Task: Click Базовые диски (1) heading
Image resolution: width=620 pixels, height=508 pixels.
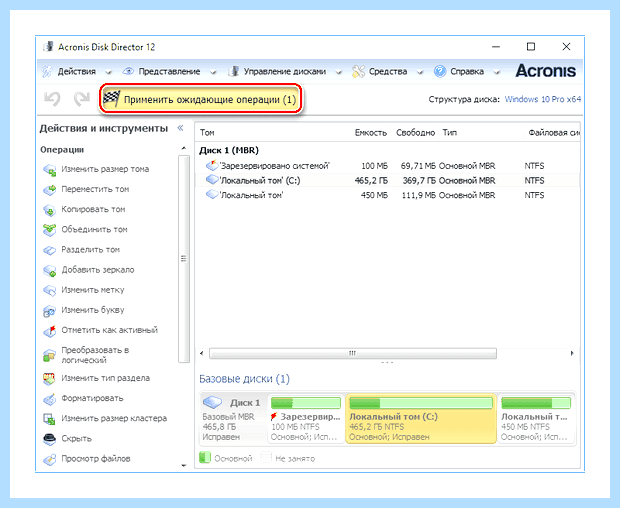Action: click(244, 379)
